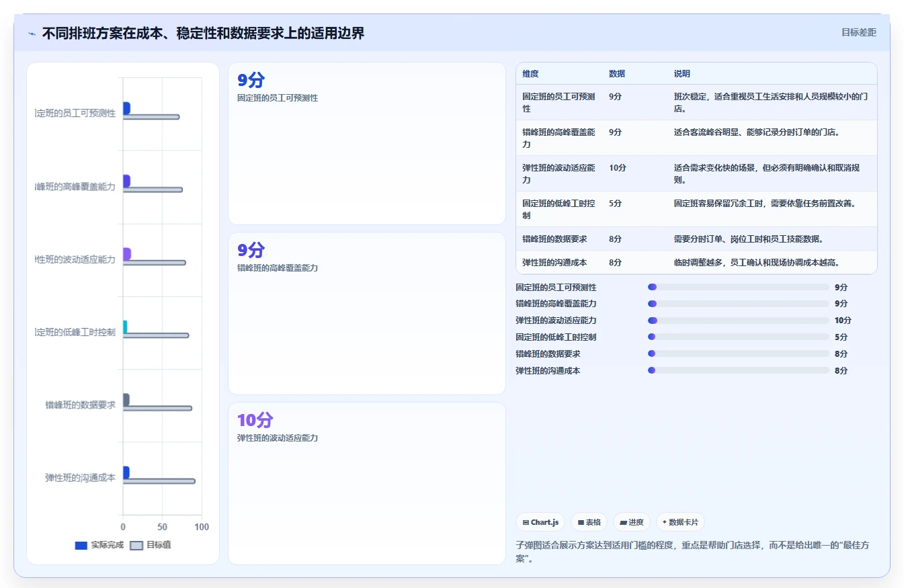904x588 pixels.
Task: Click the 错峰班的高峰覆盖能力 table cell
Action: pyautogui.click(x=559, y=138)
